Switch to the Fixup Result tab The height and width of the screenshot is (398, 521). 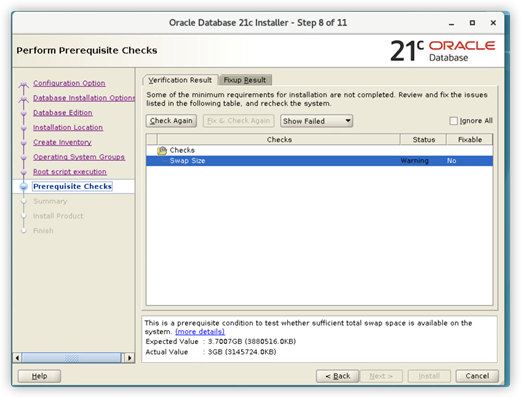[x=245, y=80]
